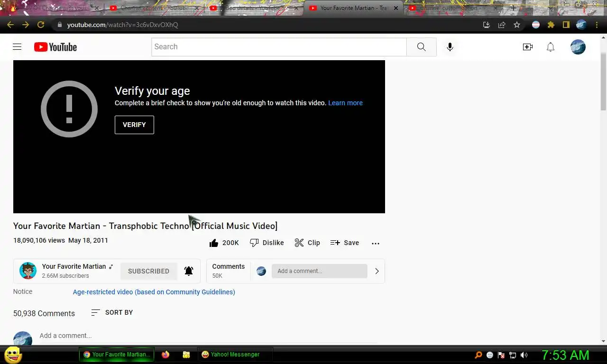Save the video to a playlist
Screen dimensions: 607x364
click(345, 243)
